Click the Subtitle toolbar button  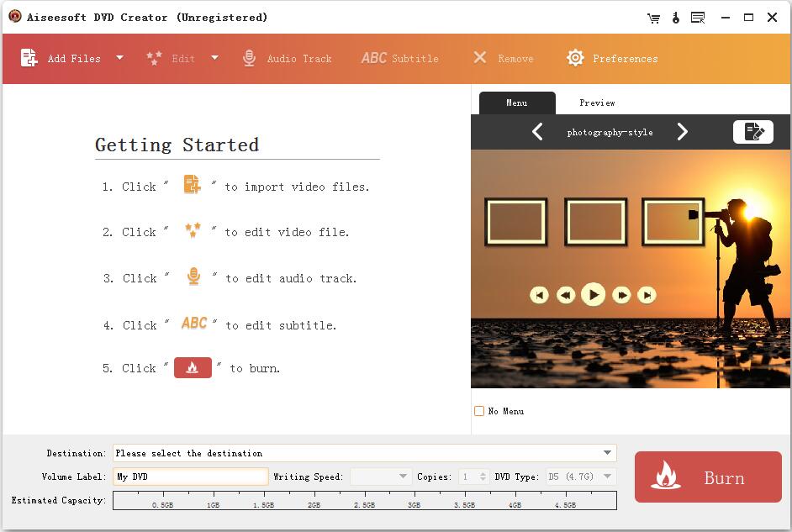click(400, 58)
